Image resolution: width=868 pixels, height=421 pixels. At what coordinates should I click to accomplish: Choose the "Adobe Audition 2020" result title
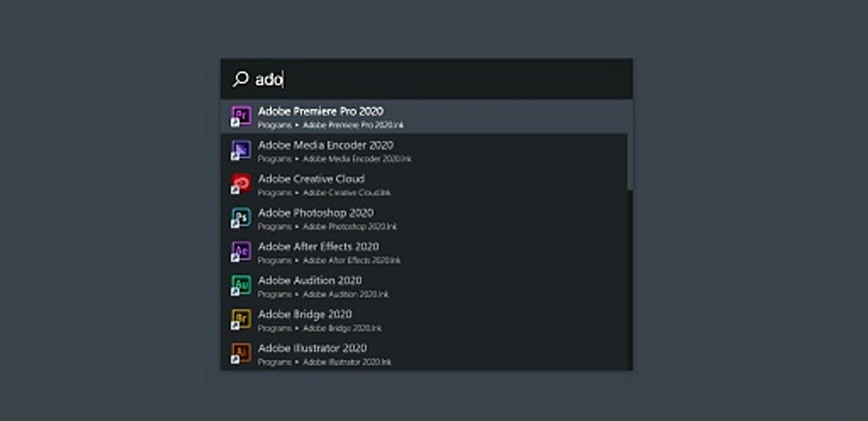[x=310, y=281]
